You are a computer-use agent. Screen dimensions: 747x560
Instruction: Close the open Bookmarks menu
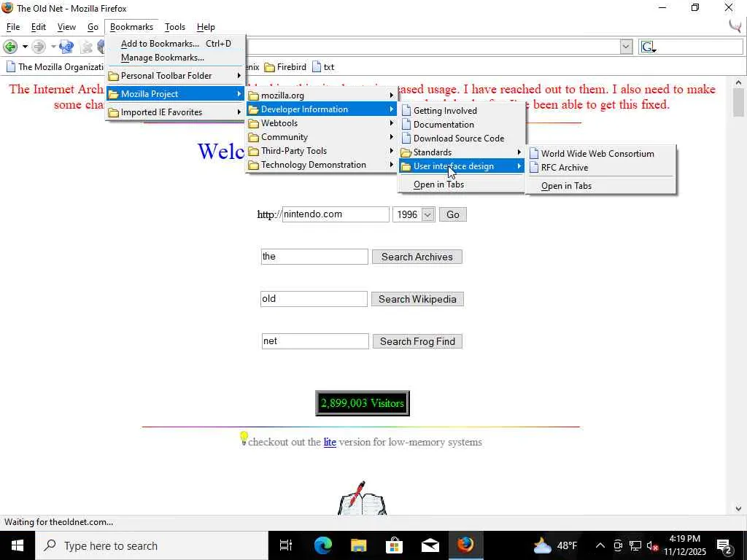pyautogui.click(x=131, y=27)
